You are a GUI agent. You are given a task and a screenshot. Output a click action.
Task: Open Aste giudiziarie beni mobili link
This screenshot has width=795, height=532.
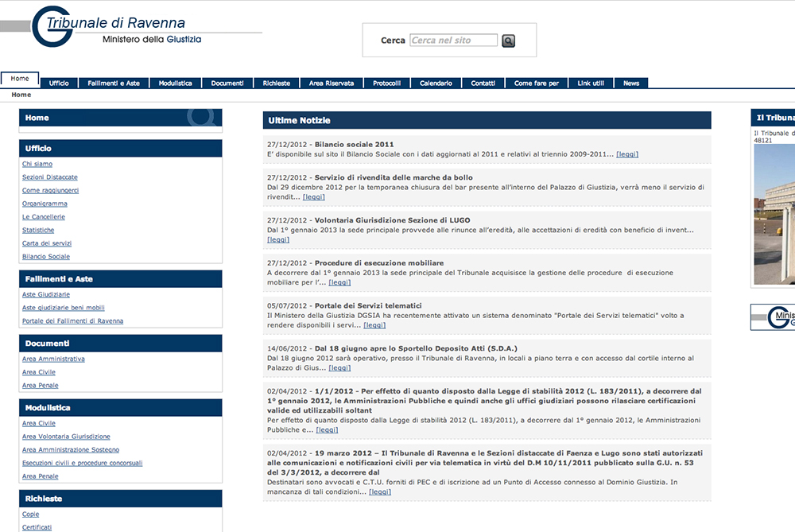click(x=64, y=307)
